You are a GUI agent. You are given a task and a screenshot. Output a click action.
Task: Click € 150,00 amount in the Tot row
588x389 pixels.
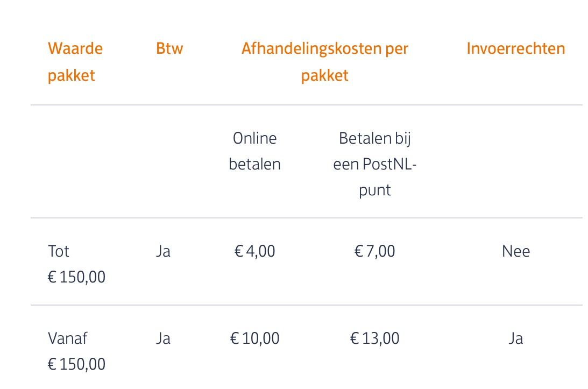[x=76, y=277]
